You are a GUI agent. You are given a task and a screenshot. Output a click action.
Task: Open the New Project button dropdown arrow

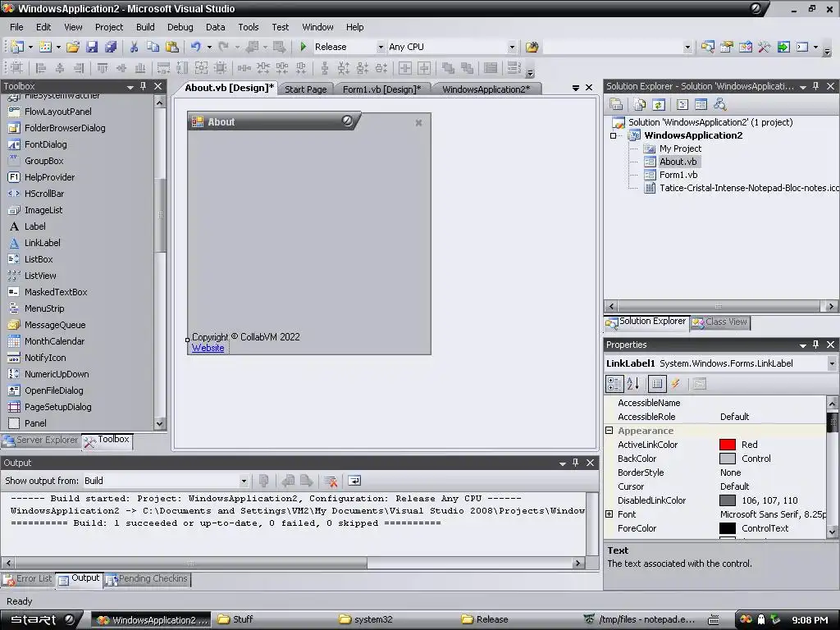coord(30,47)
